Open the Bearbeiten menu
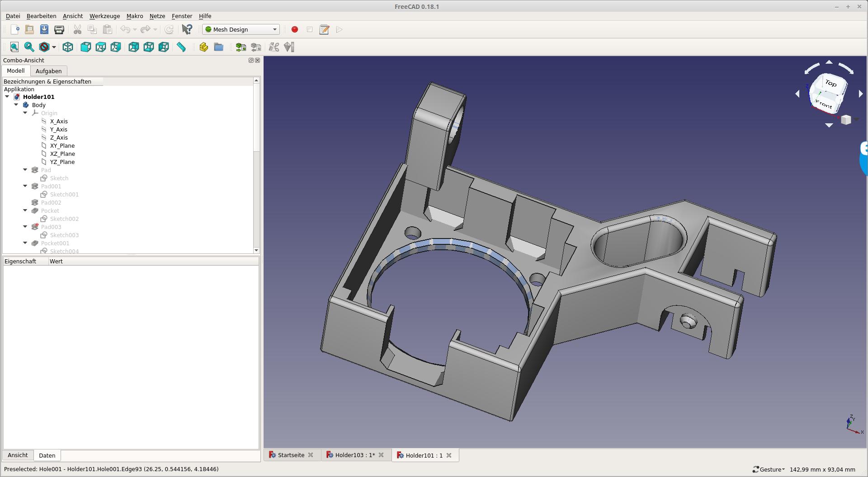The image size is (868, 477). (x=41, y=16)
